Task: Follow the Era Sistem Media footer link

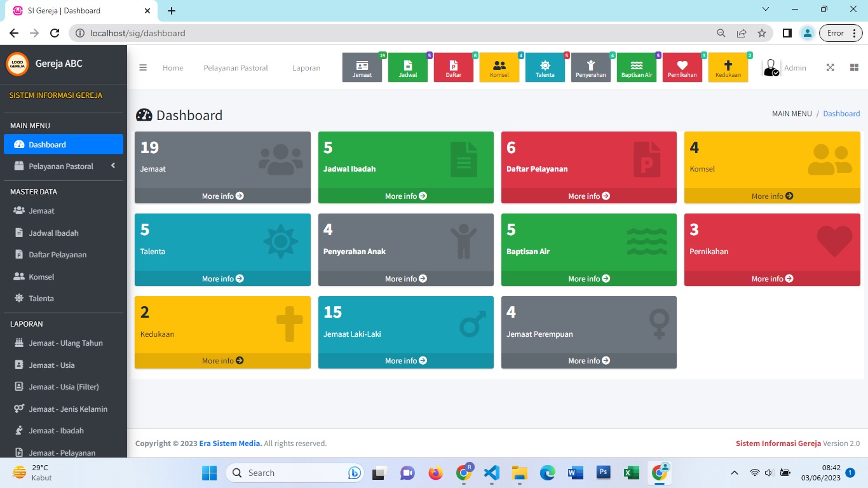Action: pos(230,444)
